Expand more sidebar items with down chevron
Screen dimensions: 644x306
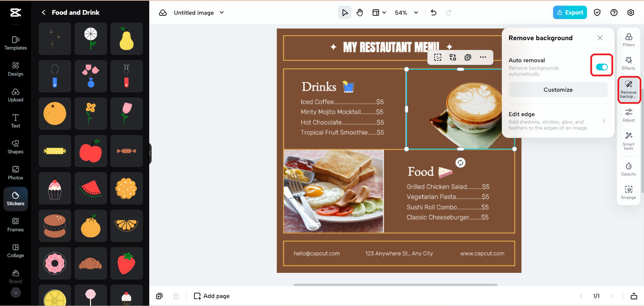coord(16,292)
